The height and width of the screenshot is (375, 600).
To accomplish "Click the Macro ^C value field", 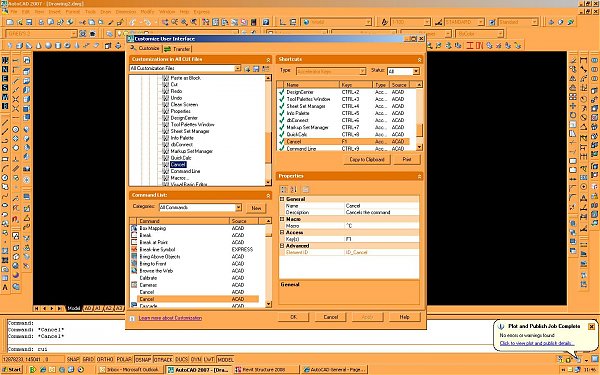I will pos(382,226).
